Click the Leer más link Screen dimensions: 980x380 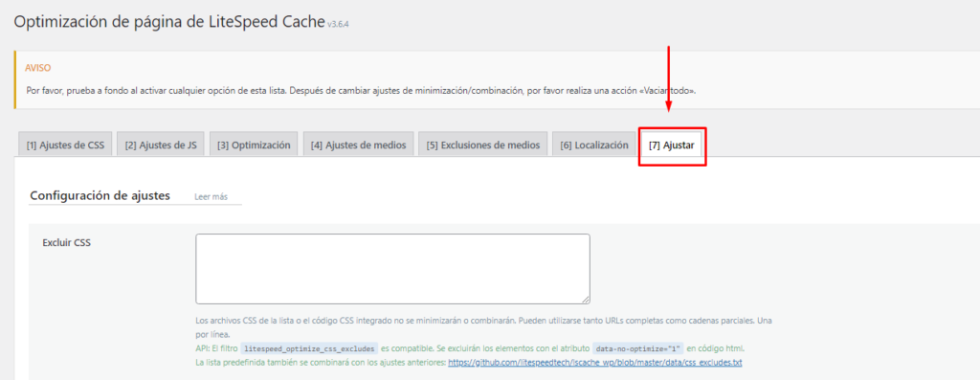tap(211, 197)
